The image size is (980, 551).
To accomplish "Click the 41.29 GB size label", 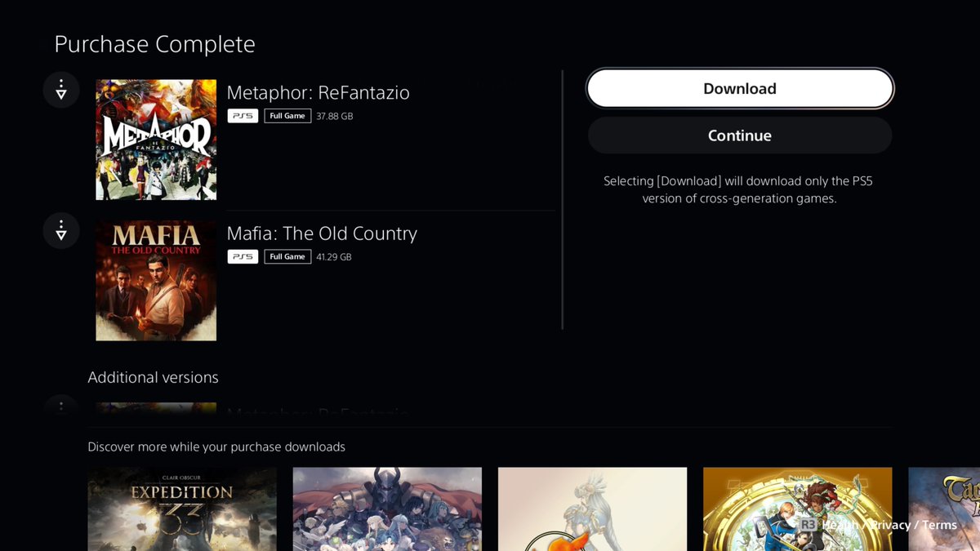I will pos(333,256).
